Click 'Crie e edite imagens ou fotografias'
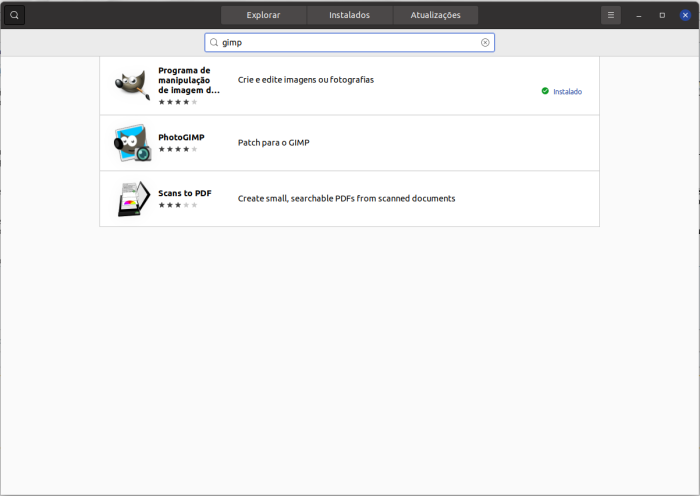The width and height of the screenshot is (700, 496). coord(306,80)
